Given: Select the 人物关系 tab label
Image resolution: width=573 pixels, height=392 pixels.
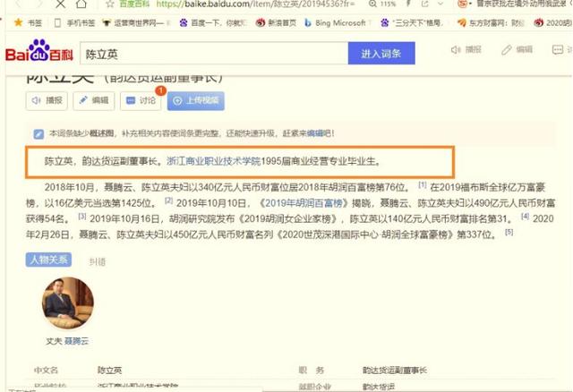Looking at the screenshot, I should 48,260.
